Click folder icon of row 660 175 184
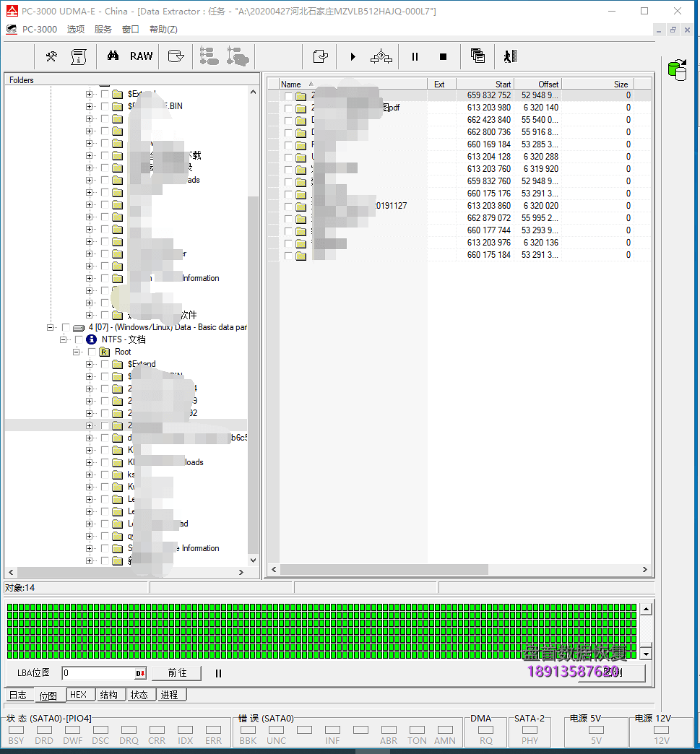 [301, 256]
